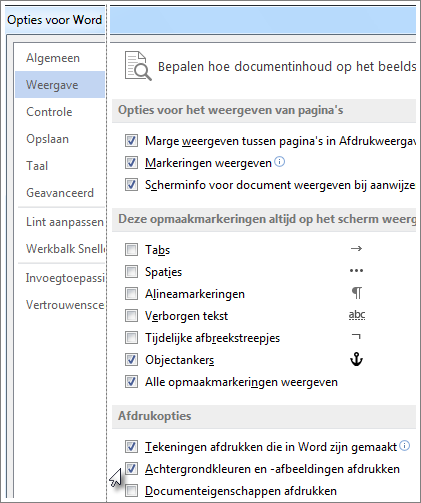The image size is (421, 503).
Task: Click the document magnifier icon in header
Action: click(x=138, y=66)
